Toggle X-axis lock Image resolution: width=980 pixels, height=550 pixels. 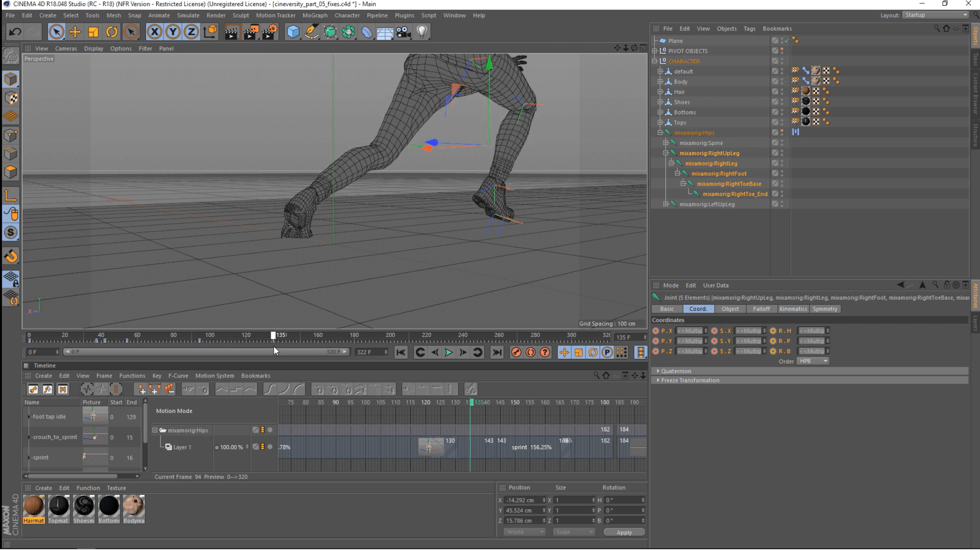point(154,32)
